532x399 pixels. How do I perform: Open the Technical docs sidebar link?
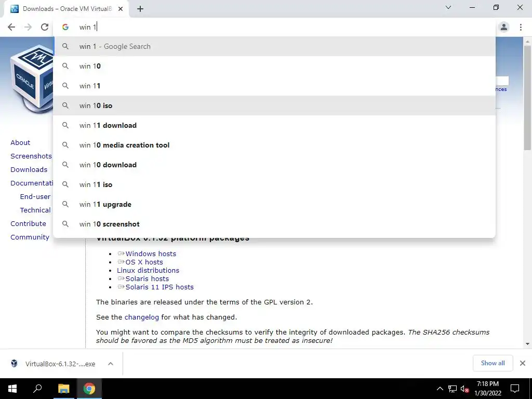35,210
